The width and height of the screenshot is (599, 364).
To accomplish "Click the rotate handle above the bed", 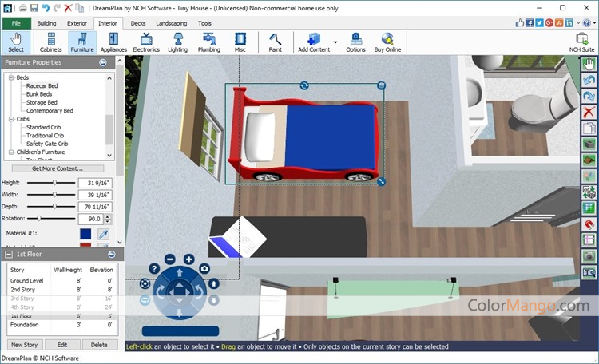I will coord(304,85).
